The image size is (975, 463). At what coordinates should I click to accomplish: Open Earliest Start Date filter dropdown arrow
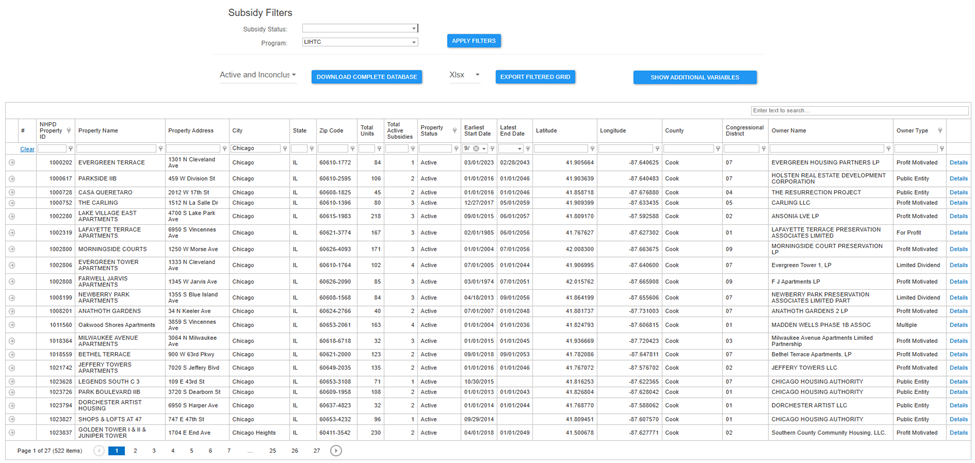[484, 149]
